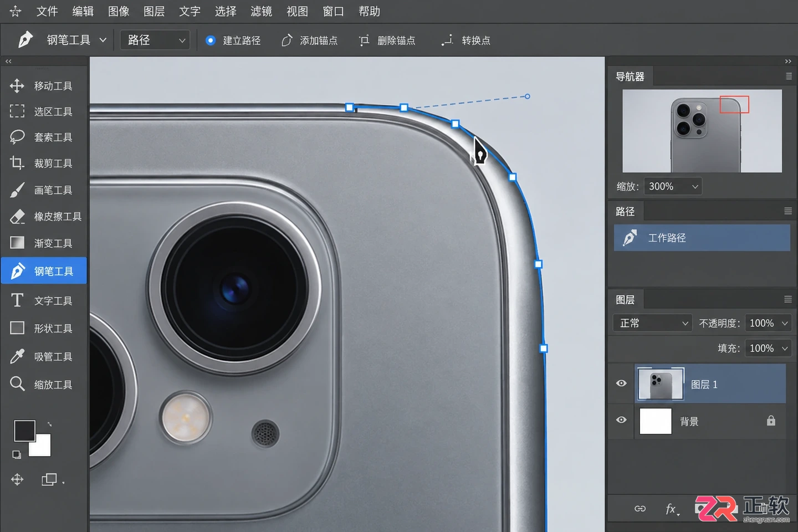This screenshot has height=532, width=798.
Task: Pick the 画笔工具 brush tool
Action: pyautogui.click(x=42, y=190)
